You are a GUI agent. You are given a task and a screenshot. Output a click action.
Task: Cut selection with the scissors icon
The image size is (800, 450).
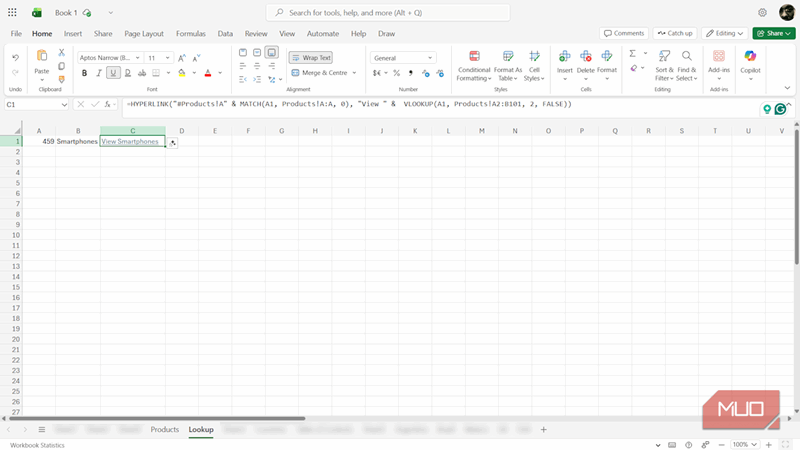point(61,52)
